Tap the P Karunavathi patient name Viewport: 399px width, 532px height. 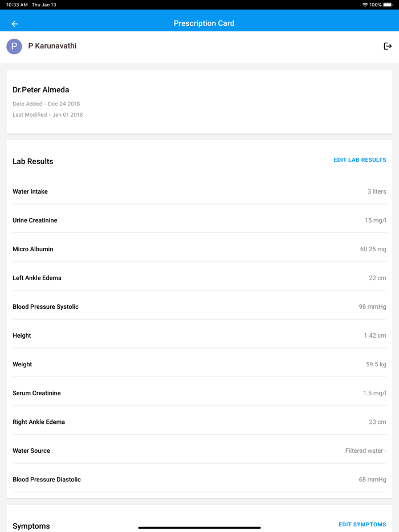click(x=52, y=46)
